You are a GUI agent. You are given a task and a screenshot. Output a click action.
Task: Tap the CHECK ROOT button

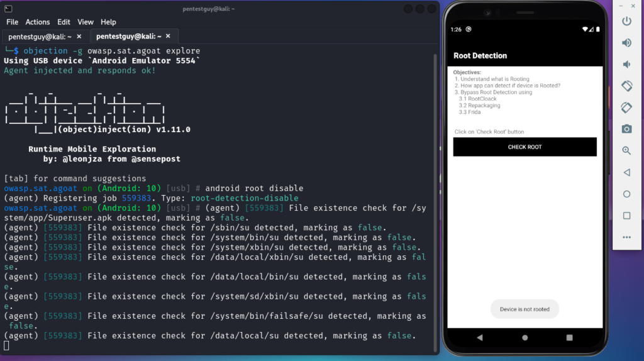coord(525,147)
